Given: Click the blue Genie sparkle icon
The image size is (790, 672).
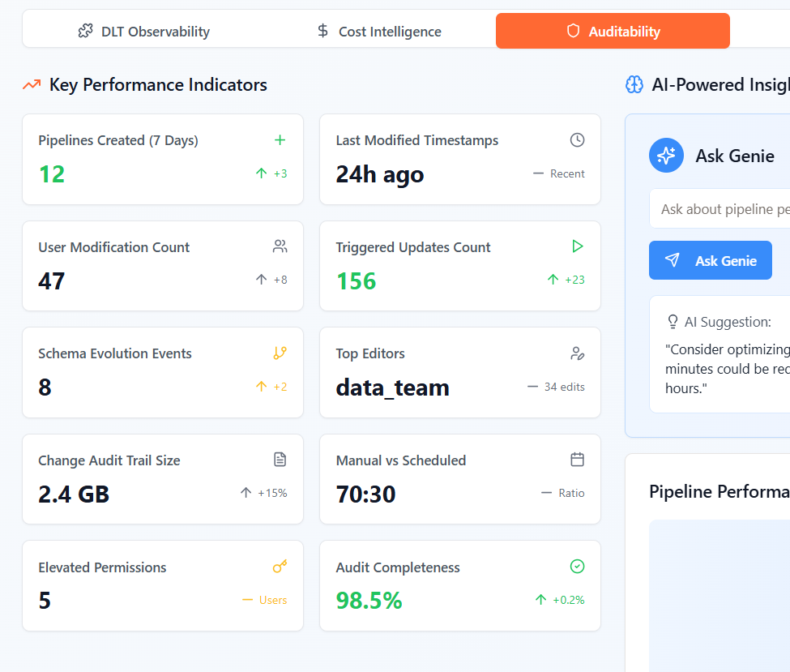Looking at the screenshot, I should [x=666, y=156].
